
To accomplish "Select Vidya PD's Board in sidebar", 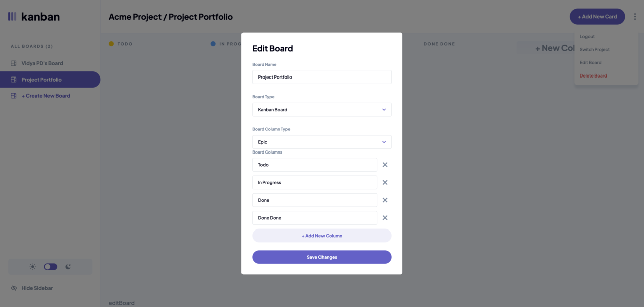I will [x=42, y=63].
